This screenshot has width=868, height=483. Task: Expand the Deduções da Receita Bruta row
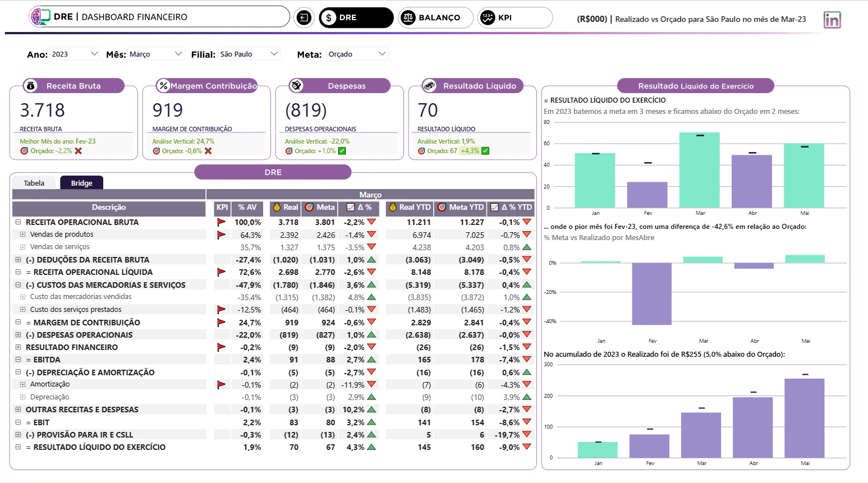pyautogui.click(x=18, y=260)
